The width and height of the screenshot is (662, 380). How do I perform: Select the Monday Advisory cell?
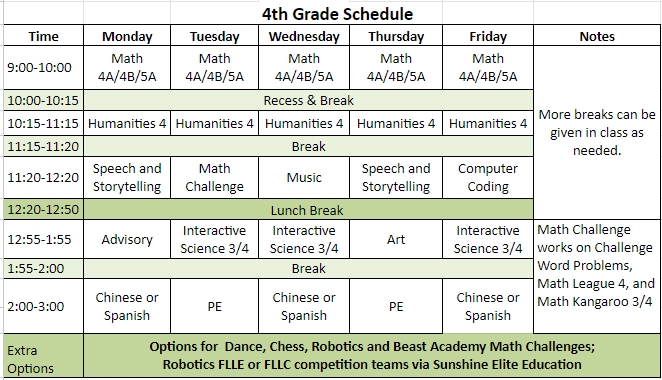[x=127, y=239]
